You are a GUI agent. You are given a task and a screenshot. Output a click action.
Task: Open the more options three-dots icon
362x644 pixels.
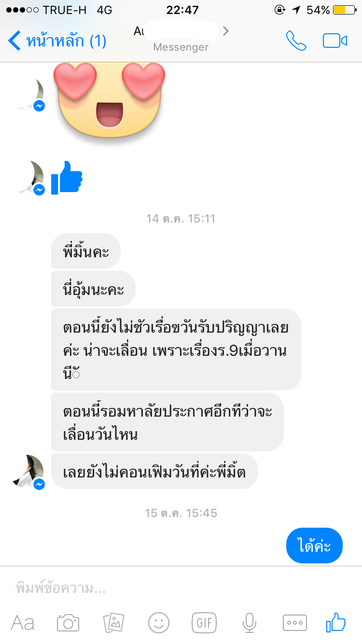coord(294,623)
